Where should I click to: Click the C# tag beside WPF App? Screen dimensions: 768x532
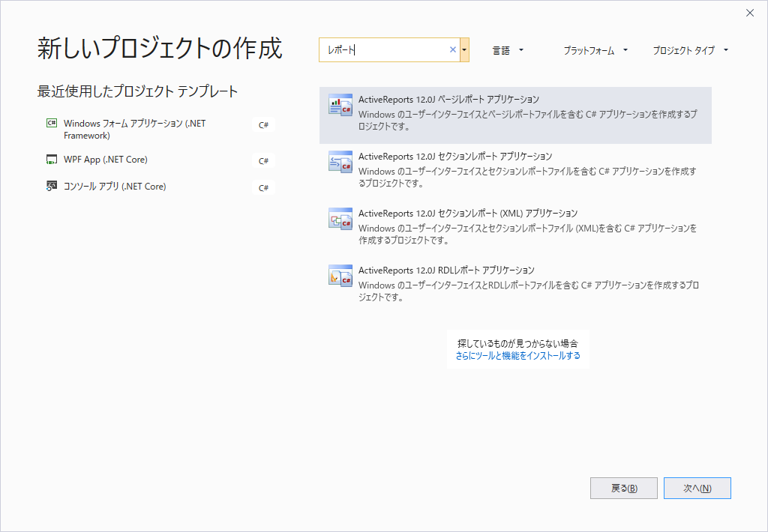[263, 161]
